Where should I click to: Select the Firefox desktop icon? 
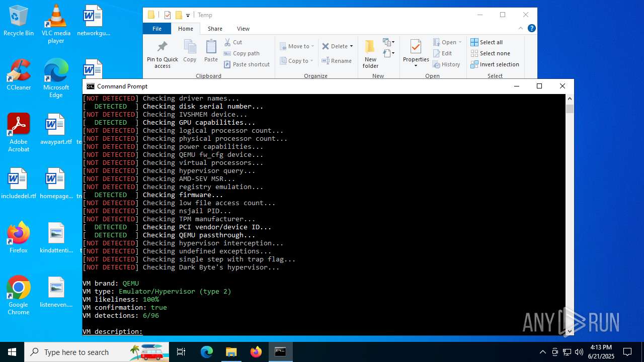point(19,238)
